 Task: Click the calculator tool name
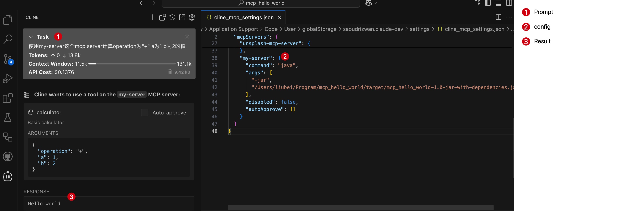(49, 112)
